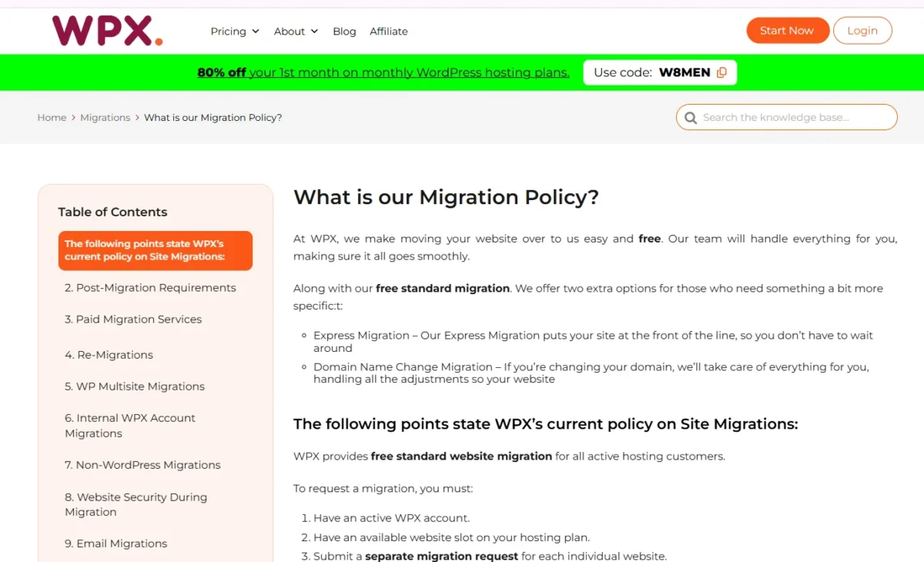Open the Migrations breadcrumb link

(105, 117)
